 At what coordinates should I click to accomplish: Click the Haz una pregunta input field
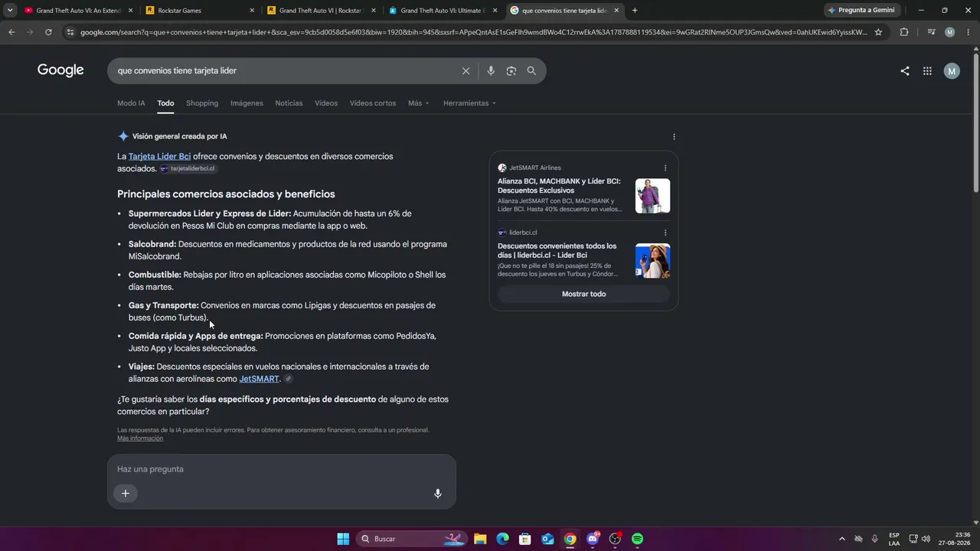[281, 469]
